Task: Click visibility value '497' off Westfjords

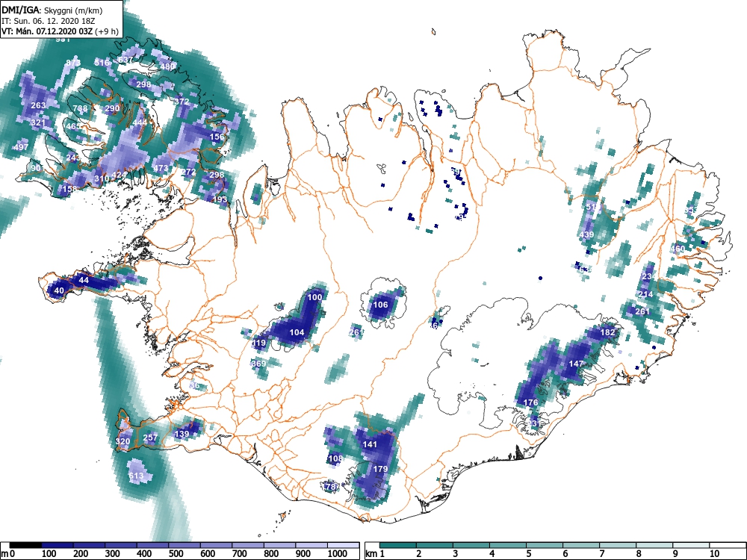Action: click(21, 147)
